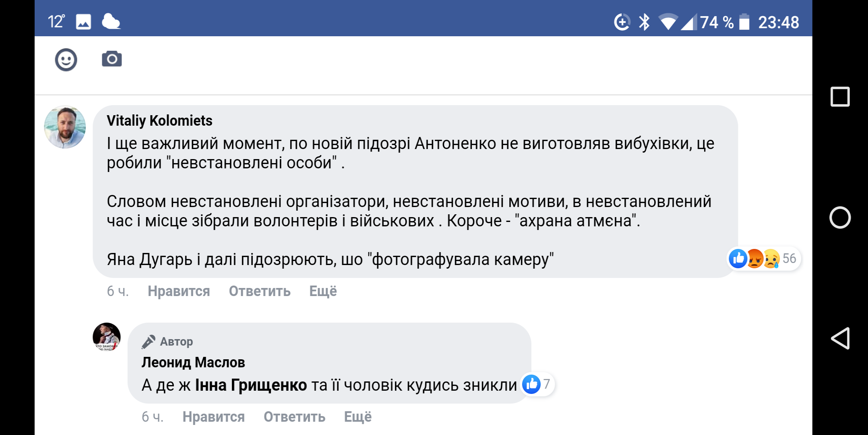Tap the gallery image notification icon
This screenshot has height=435, width=868.
(x=83, y=22)
